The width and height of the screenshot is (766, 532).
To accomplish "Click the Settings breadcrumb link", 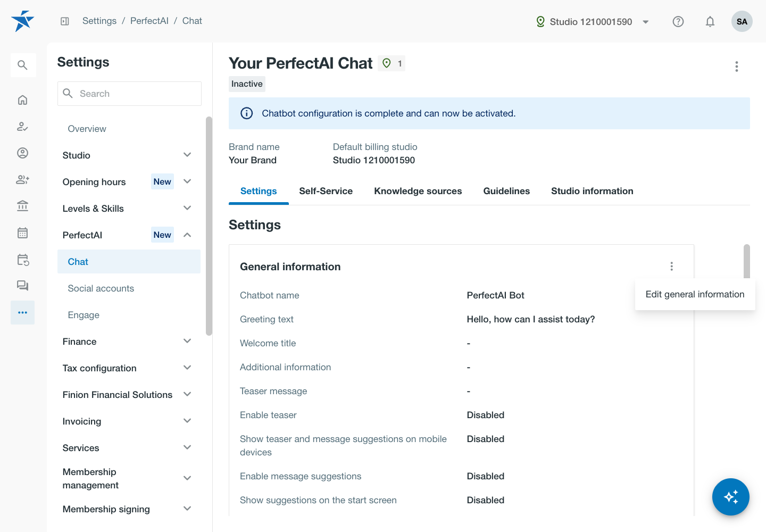I will click(99, 21).
